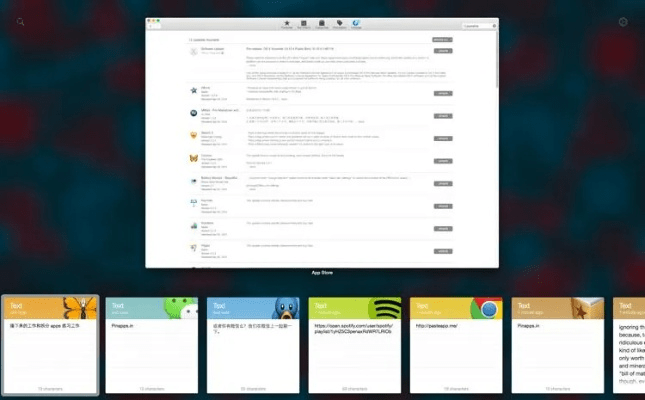Click the App Store window scrollbar
Image resolution: width=645 pixels, height=400 pixels.
[497, 70]
